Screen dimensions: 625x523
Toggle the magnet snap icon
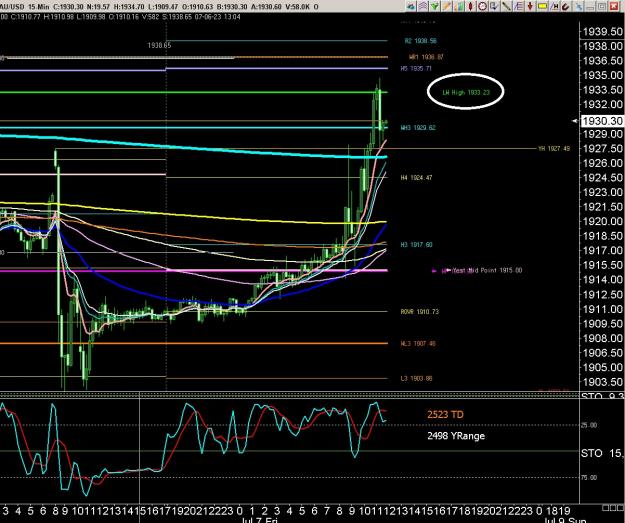pyautogui.click(x=565, y=6)
